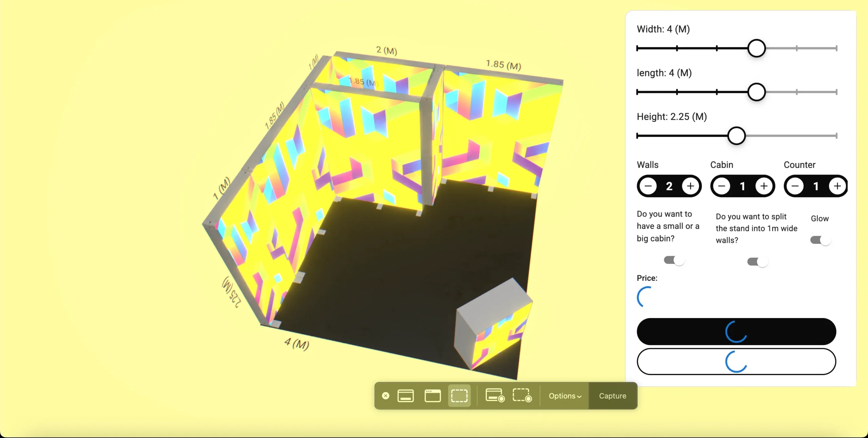The height and width of the screenshot is (438, 868).
Task: Click the black loading button
Action: (736, 331)
